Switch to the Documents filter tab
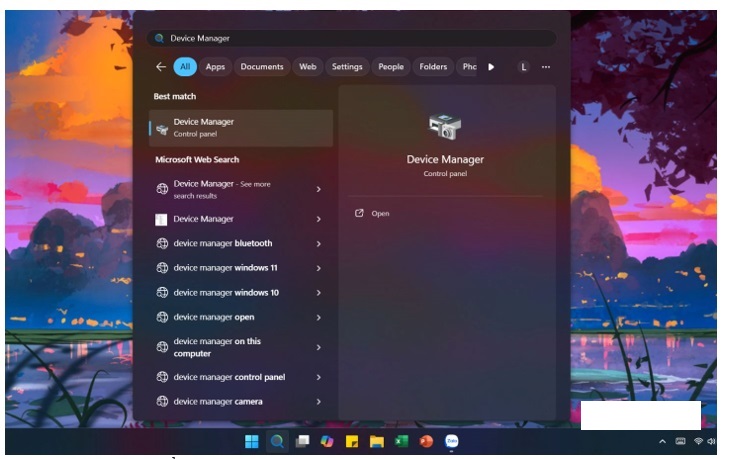732x459 pixels. pyautogui.click(x=262, y=67)
